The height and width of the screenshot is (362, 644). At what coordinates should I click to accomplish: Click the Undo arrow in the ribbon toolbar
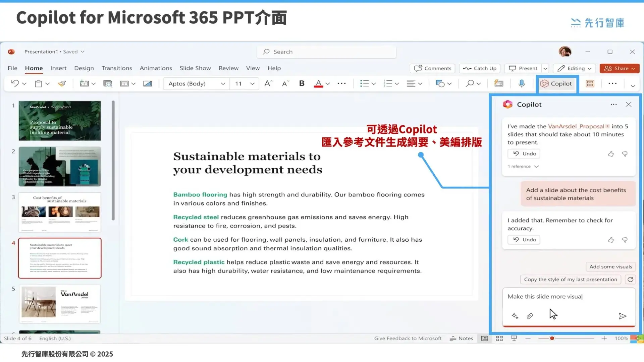[x=15, y=83]
